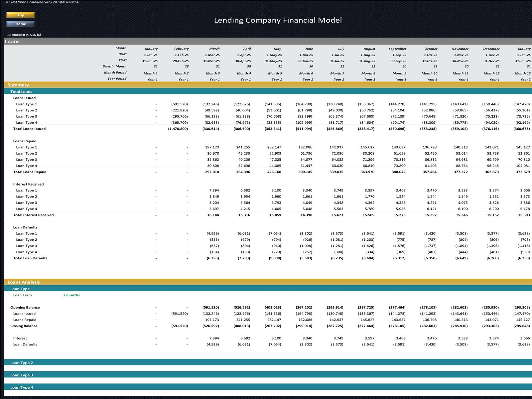The height and width of the screenshot is (399, 532).
Task: Click the yellow Top button
Action: click(x=21, y=15)
